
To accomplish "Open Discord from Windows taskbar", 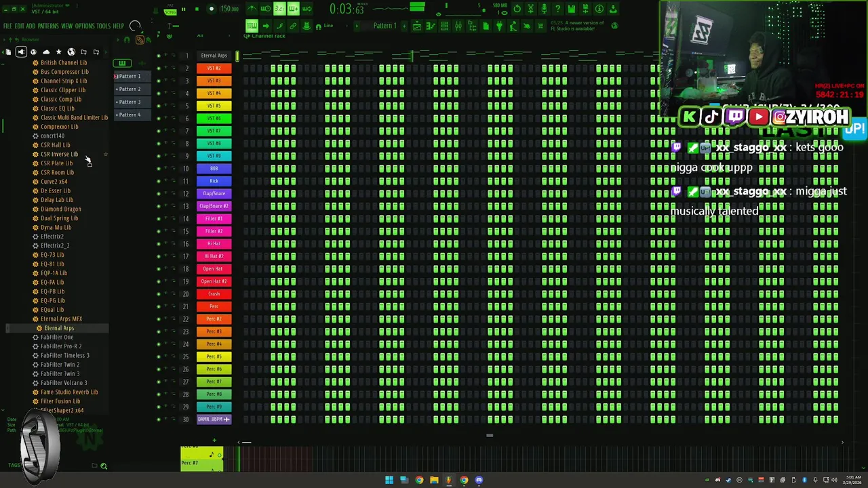I will tap(479, 480).
